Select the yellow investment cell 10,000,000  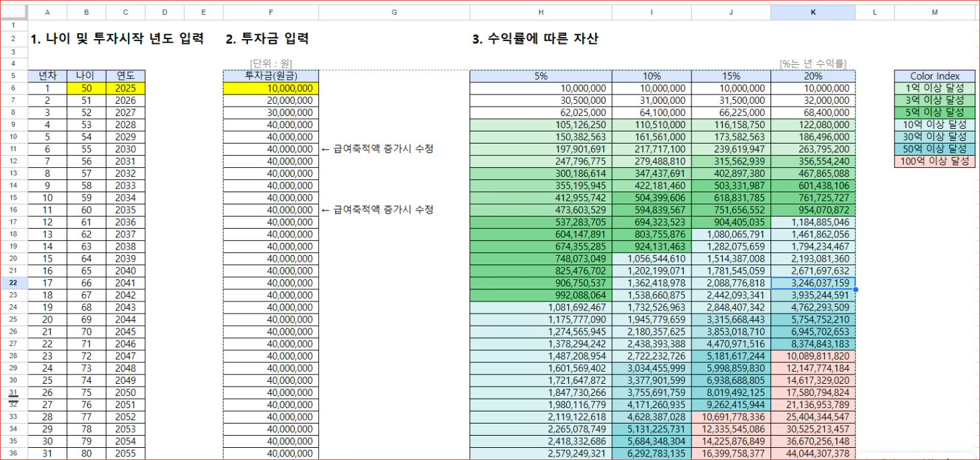pyautogui.click(x=270, y=88)
